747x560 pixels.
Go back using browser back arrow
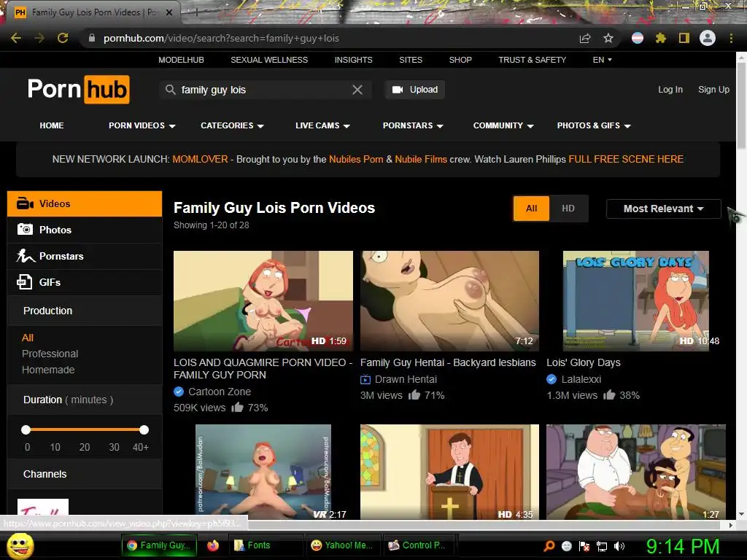(x=16, y=38)
